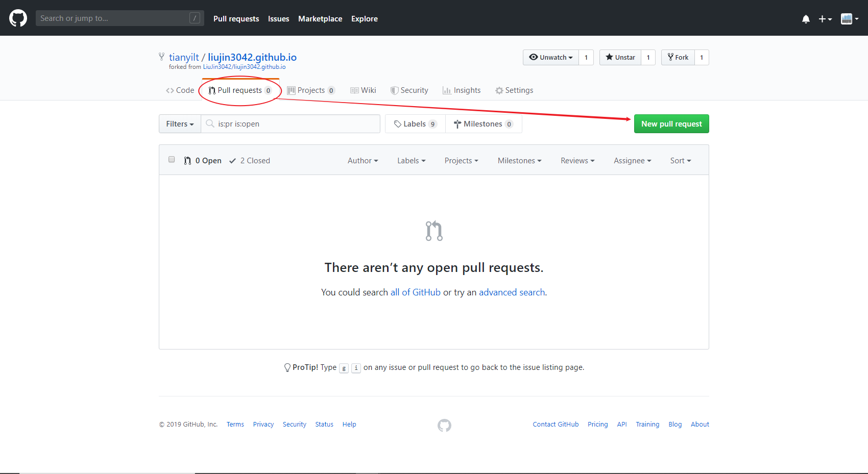Expand the Labels filter dropdown in list header
Screen dimensions: 868x474
click(x=412, y=161)
